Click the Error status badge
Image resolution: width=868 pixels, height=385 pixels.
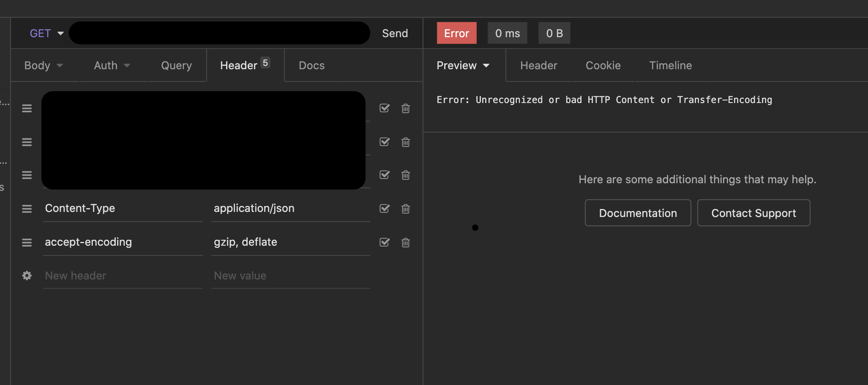tap(456, 33)
